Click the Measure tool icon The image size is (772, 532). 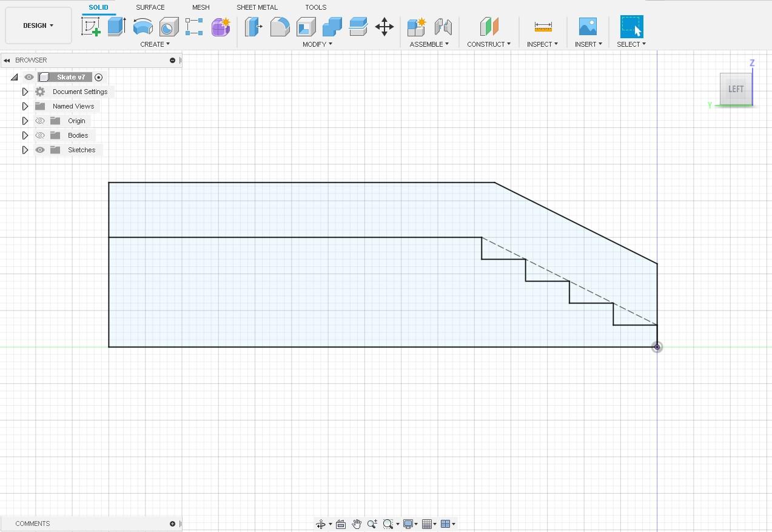tap(543, 27)
